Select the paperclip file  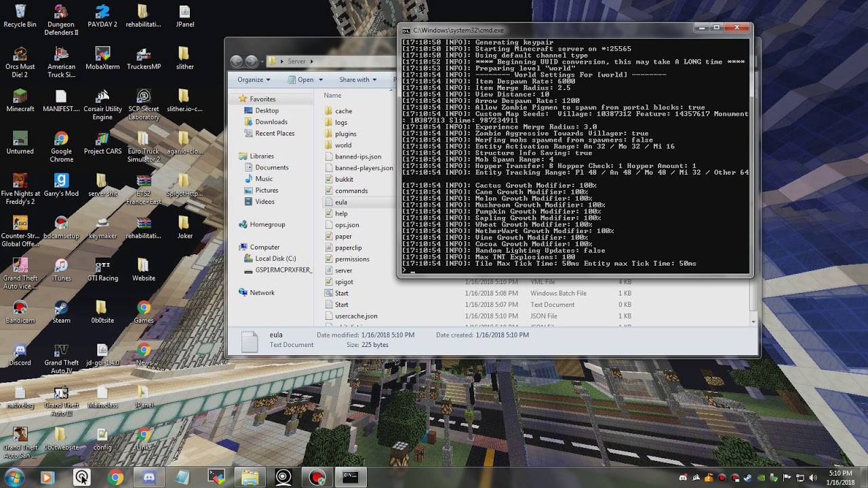click(x=348, y=248)
